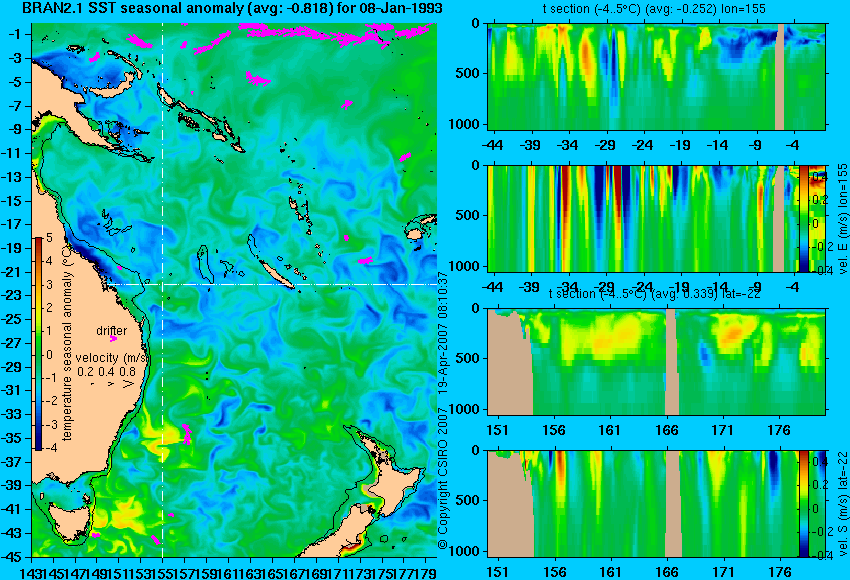Click the 't section ... lat=-22' heading

(654, 294)
